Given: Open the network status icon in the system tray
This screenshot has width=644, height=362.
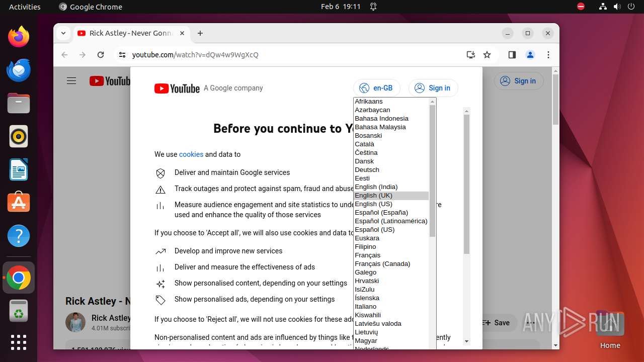Looking at the screenshot, I should click(x=603, y=7).
